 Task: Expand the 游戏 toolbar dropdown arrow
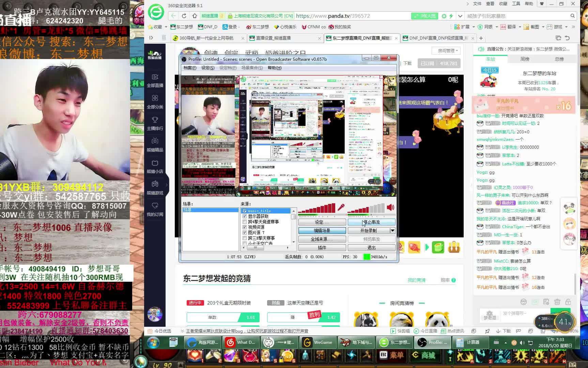pyautogui.click(x=566, y=27)
